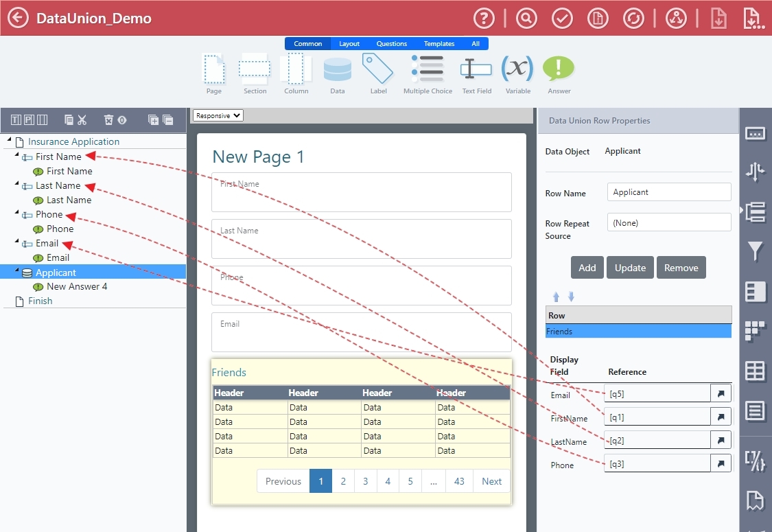Add a Section element from toolbox
Image resolution: width=772 pixels, height=532 pixels.
tap(255, 74)
